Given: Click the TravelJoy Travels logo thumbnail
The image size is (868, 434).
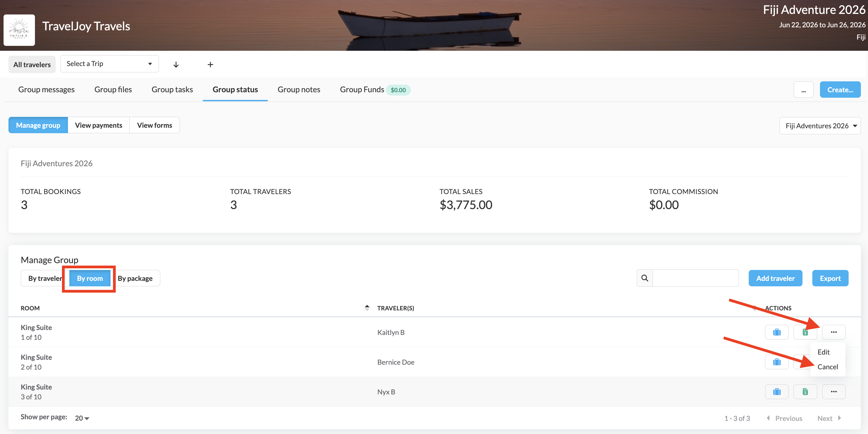Looking at the screenshot, I should click(x=19, y=30).
